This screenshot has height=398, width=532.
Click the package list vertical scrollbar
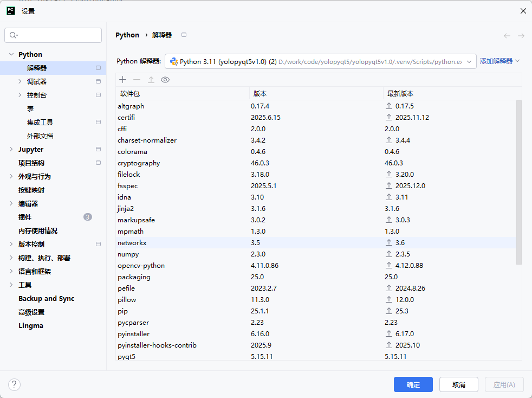click(519, 182)
